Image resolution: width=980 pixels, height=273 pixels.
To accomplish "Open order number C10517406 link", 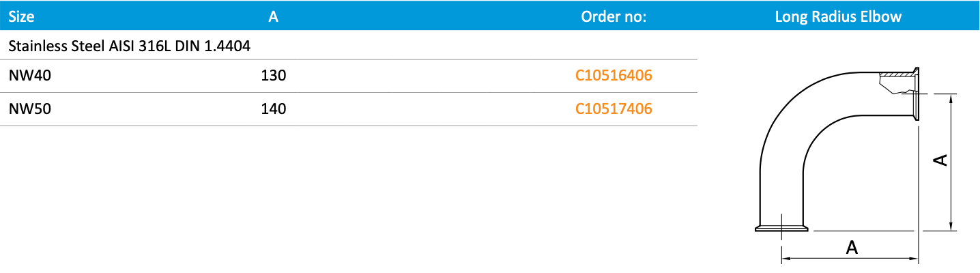I will pos(614,109).
